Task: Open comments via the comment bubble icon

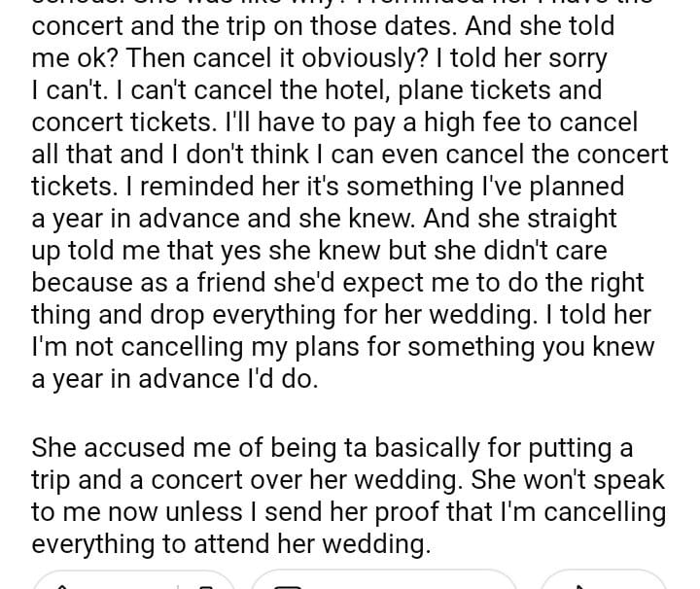Action: 289,584
